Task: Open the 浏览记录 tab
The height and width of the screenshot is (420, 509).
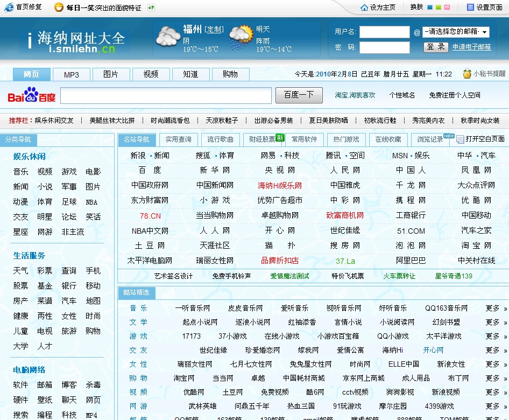Action: (x=430, y=139)
